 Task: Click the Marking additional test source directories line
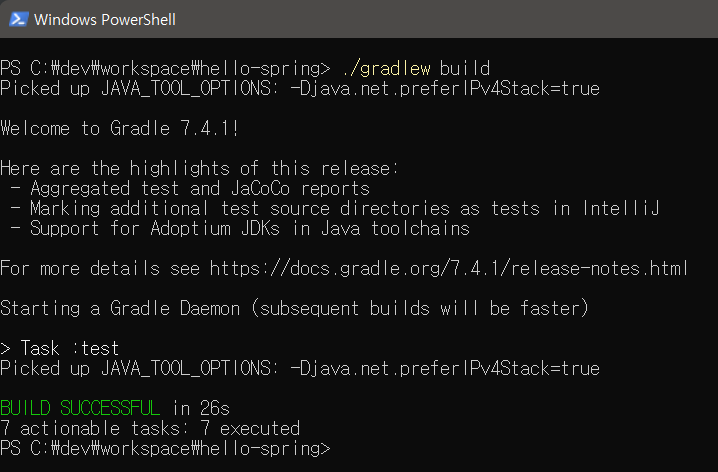pyautogui.click(x=335, y=209)
